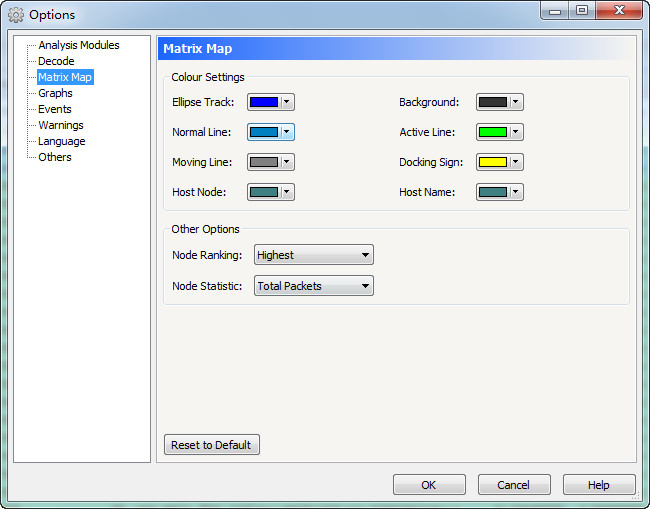The width and height of the screenshot is (650, 509).
Task: Click the teal Host Name color swatch
Action: pyautogui.click(x=493, y=192)
